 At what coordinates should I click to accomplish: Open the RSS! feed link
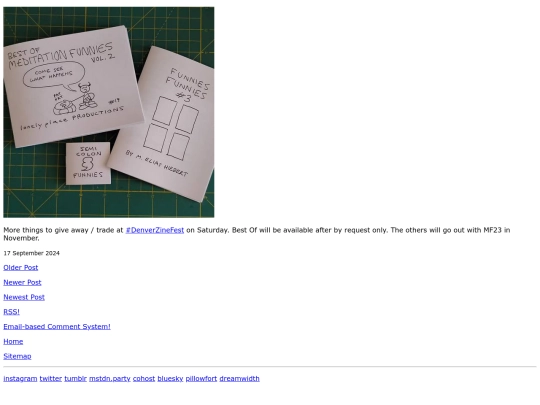tap(11, 312)
